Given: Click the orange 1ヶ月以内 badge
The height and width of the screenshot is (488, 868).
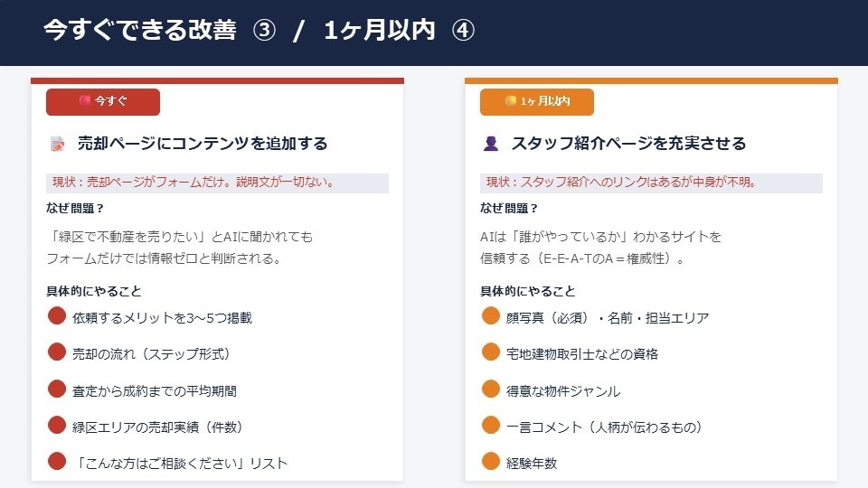Looking at the screenshot, I should tap(537, 102).
